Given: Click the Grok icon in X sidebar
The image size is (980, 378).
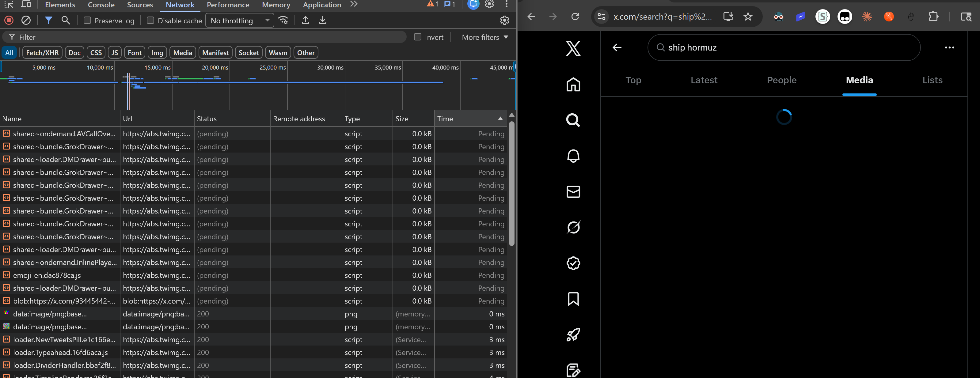Looking at the screenshot, I should tap(573, 227).
